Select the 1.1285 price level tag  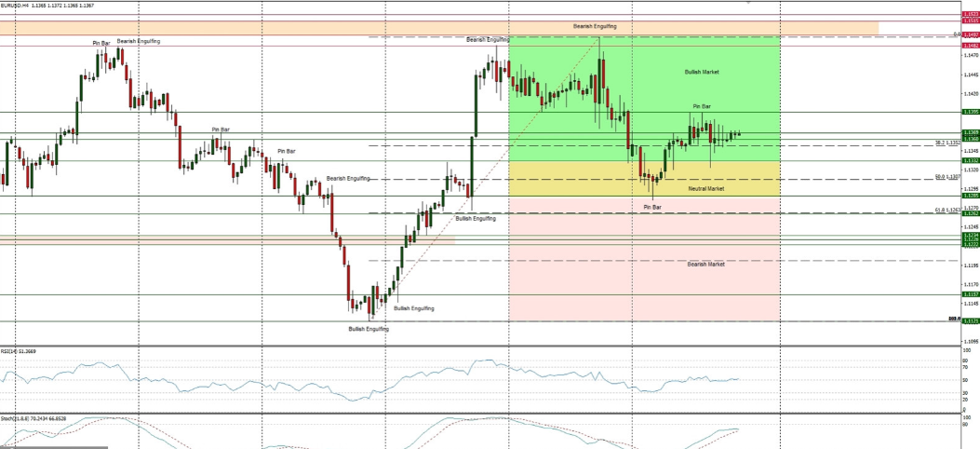pos(971,196)
